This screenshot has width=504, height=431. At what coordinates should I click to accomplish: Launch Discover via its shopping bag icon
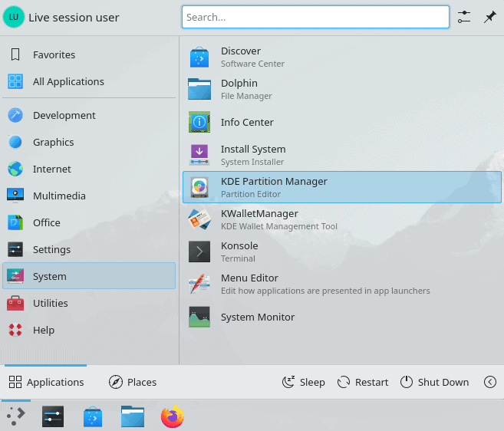coord(199,58)
